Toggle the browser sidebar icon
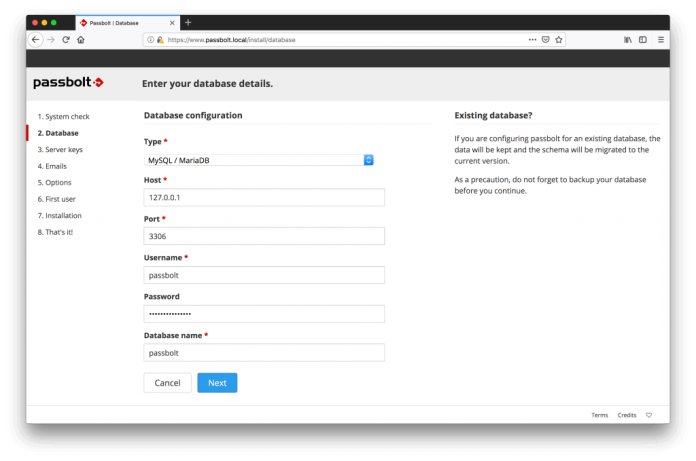Viewport: 696px width, 461px height. pos(643,39)
